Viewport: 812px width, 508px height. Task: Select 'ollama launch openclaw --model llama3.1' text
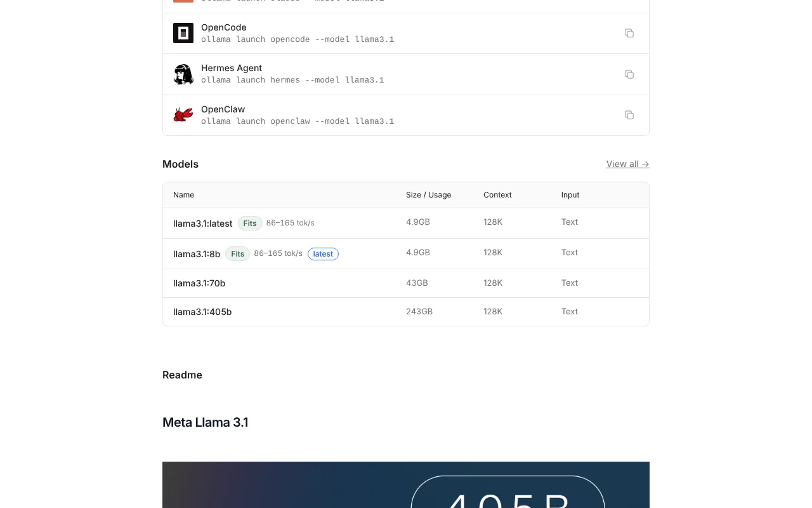[298, 121]
